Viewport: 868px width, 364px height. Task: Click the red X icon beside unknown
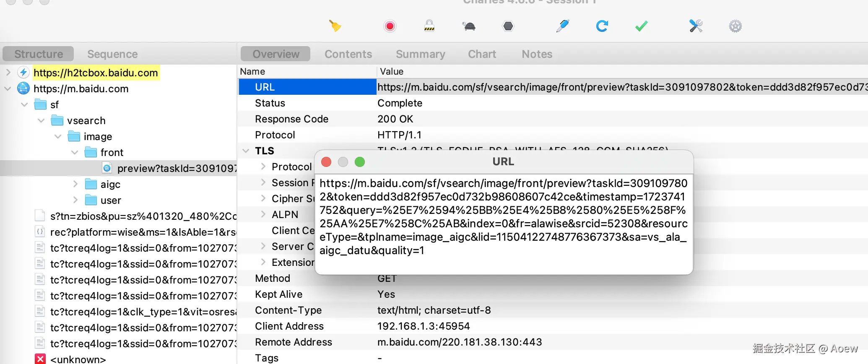click(x=40, y=359)
